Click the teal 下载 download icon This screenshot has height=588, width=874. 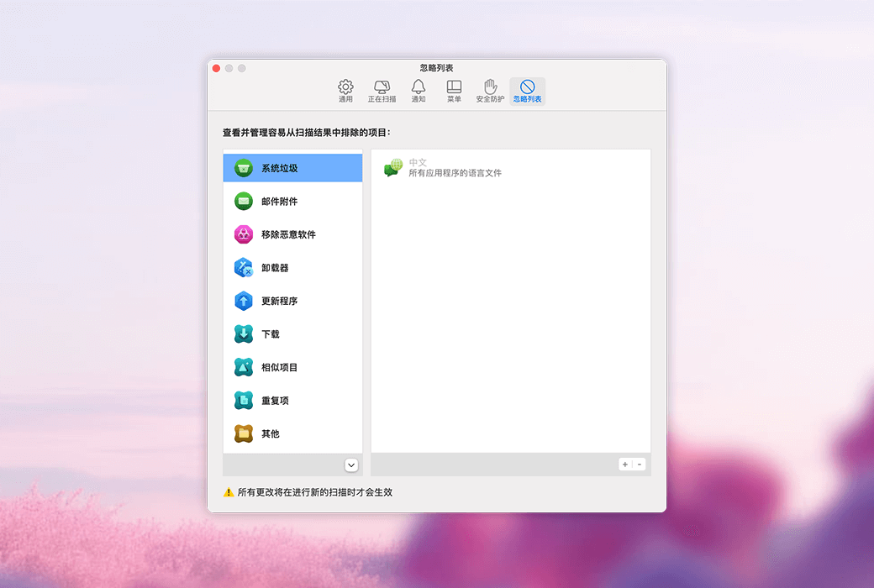click(244, 333)
